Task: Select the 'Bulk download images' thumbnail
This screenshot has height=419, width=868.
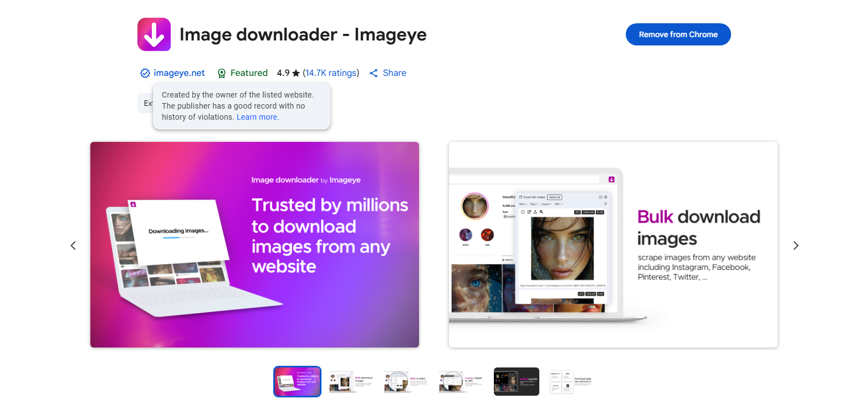Action: [x=352, y=381]
